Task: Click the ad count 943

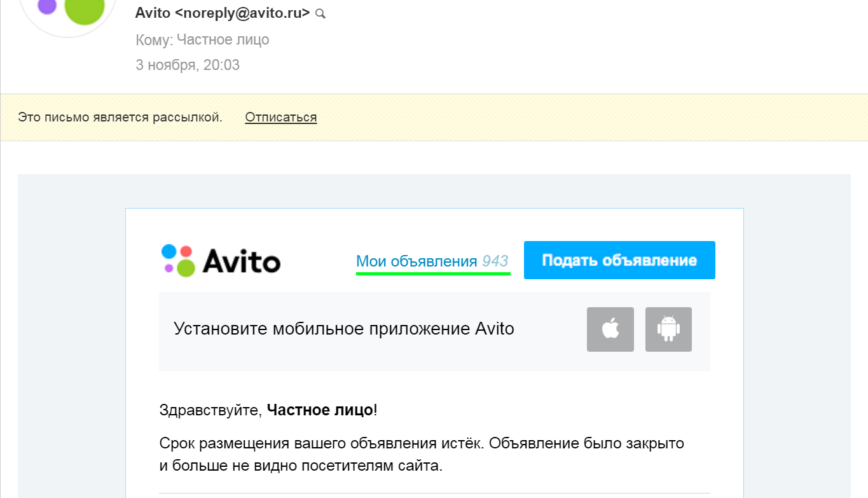Action: point(495,261)
